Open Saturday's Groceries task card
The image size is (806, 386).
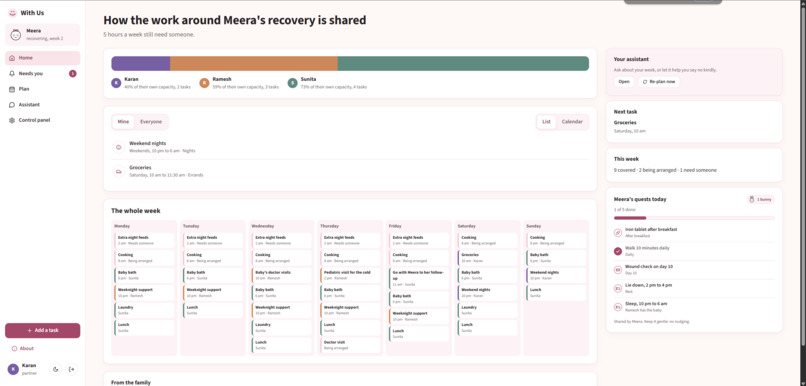click(x=488, y=258)
